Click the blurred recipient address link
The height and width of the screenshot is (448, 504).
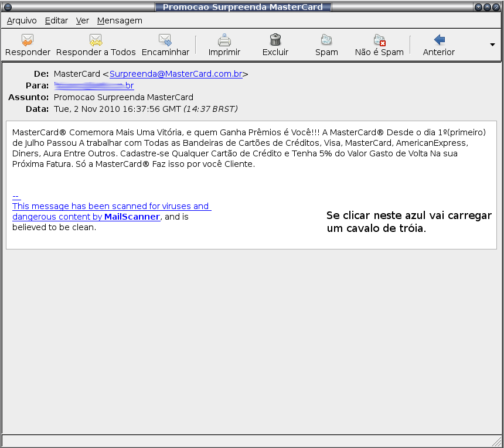(94, 86)
